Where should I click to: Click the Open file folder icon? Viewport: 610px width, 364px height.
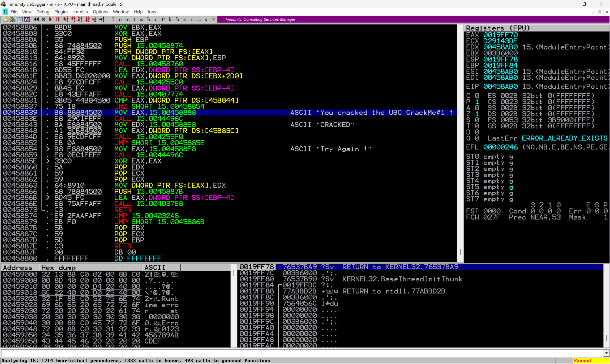[5, 19]
